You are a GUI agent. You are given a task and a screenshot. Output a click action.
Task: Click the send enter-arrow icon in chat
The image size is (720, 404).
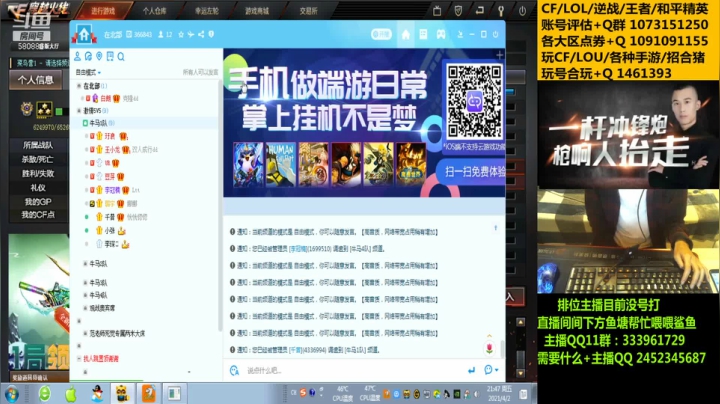[472, 370]
